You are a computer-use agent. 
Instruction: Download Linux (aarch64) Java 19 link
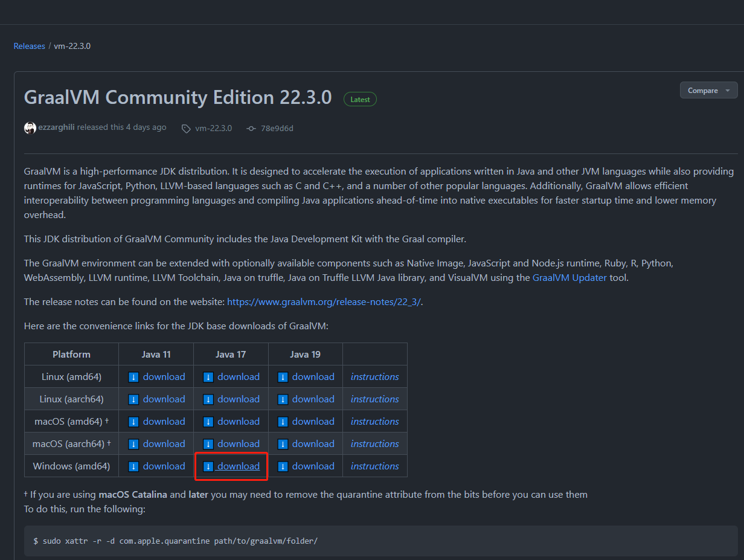tap(313, 399)
